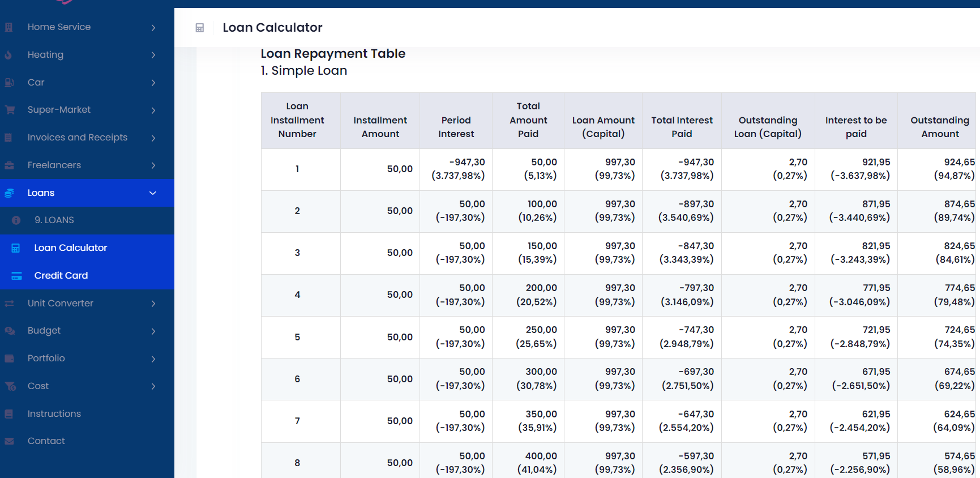The image size is (980, 478).
Task: Open Invoices and Receipts menu item
Action: click(x=87, y=138)
